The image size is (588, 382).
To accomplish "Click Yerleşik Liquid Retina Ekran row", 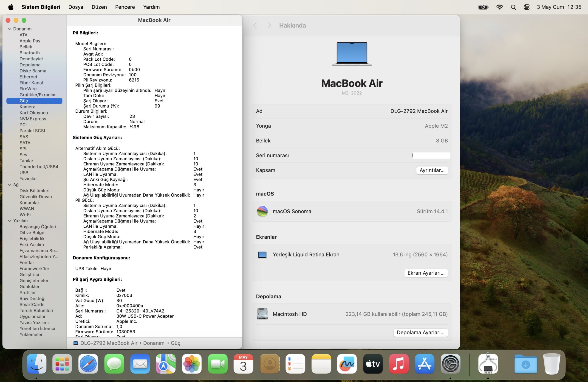I will point(352,254).
